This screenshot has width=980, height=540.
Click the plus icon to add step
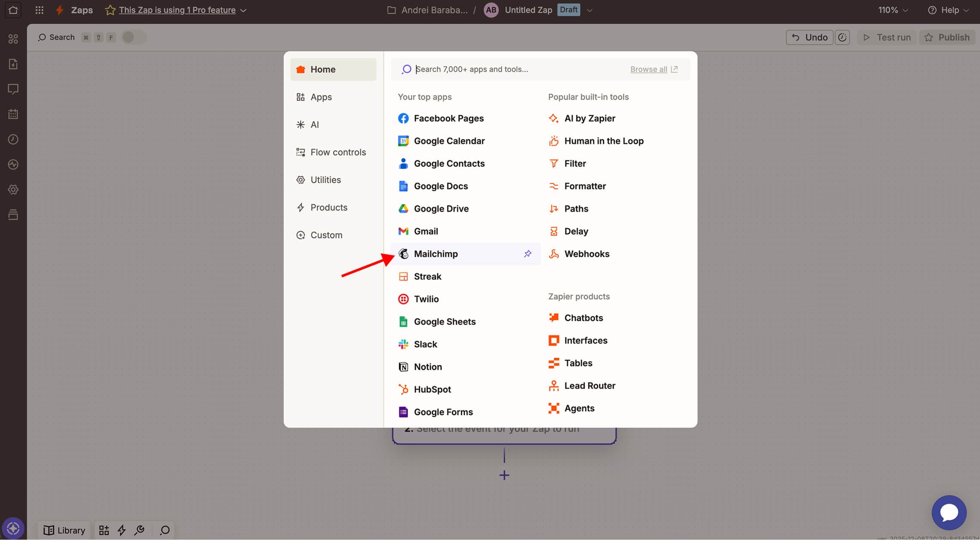tap(504, 475)
